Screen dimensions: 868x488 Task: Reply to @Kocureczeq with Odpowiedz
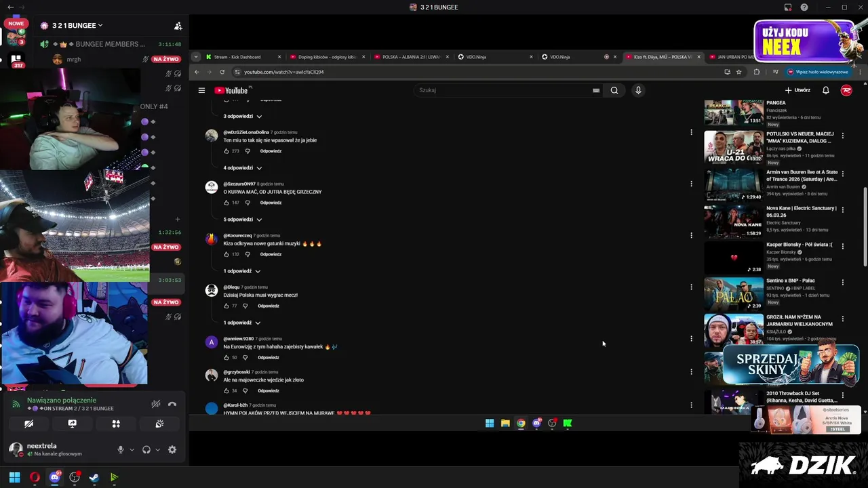pyautogui.click(x=271, y=254)
